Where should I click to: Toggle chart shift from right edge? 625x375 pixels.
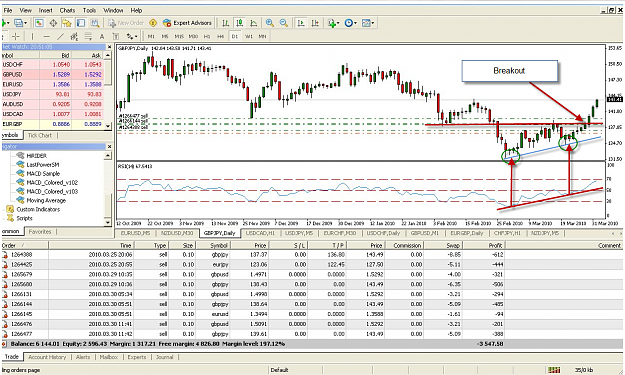click(x=315, y=23)
